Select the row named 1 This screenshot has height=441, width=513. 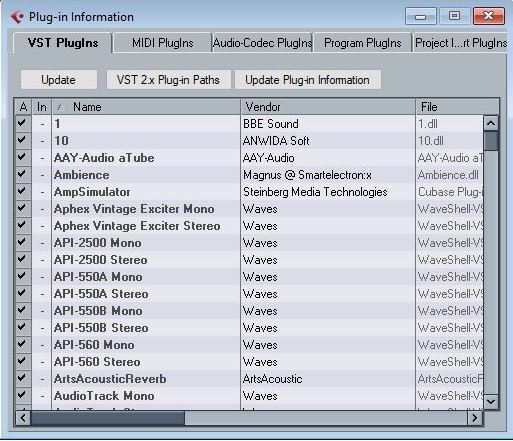pyautogui.click(x=249, y=124)
